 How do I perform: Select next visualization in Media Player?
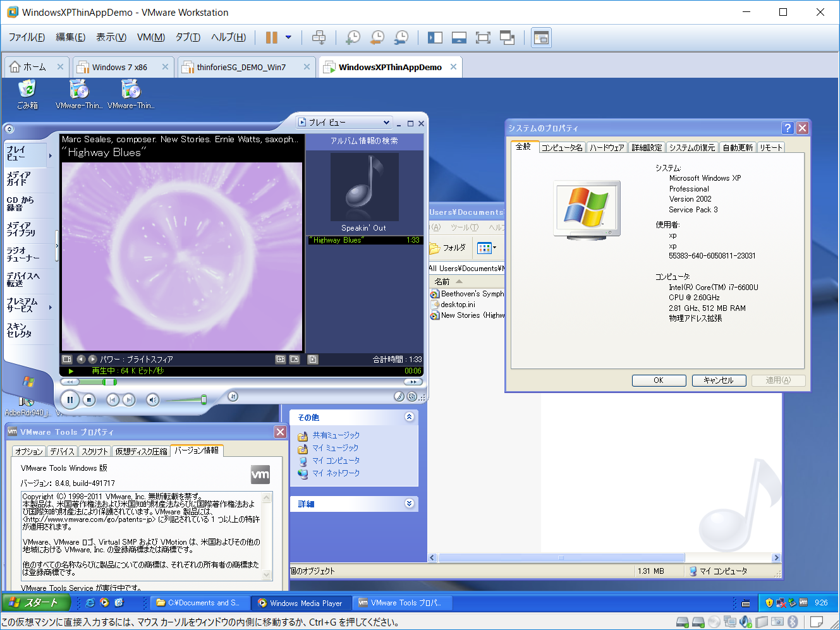click(x=92, y=359)
